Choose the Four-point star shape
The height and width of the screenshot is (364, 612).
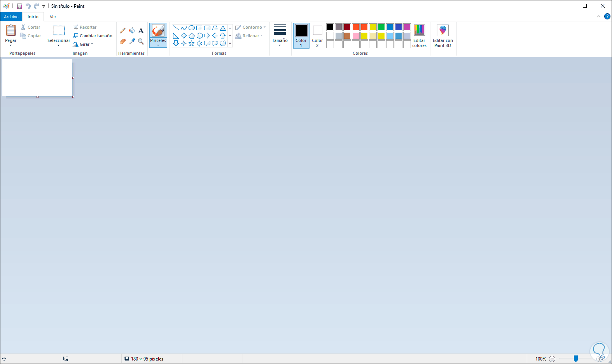point(184,44)
